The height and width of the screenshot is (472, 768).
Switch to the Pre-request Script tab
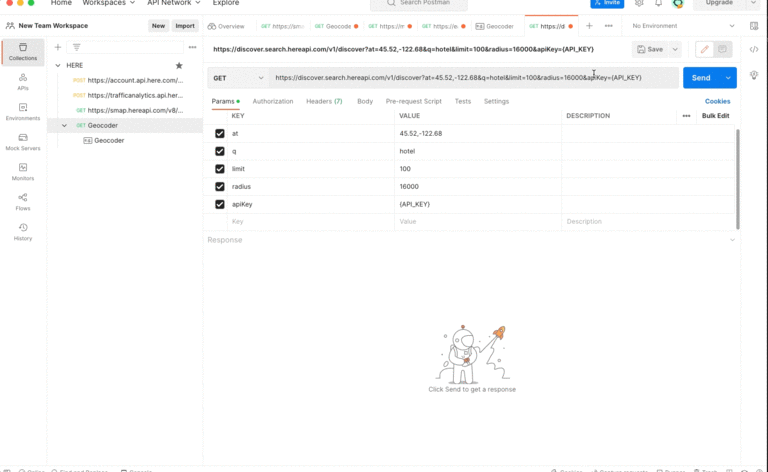click(x=413, y=101)
